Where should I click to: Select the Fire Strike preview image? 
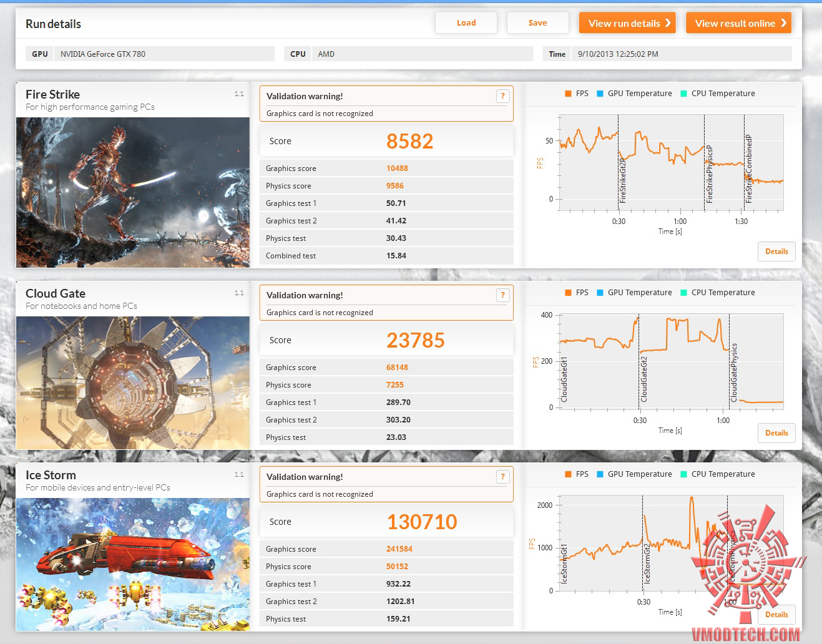(133, 193)
